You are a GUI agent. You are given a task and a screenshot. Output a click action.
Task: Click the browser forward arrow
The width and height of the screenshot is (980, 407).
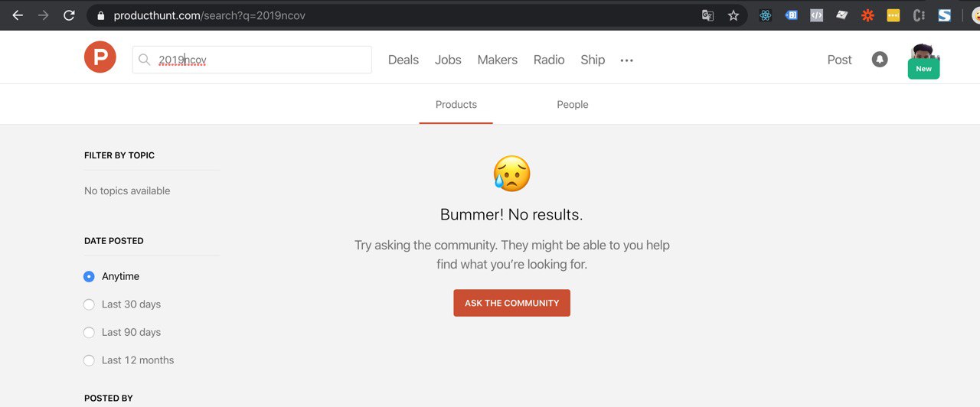click(x=44, y=15)
